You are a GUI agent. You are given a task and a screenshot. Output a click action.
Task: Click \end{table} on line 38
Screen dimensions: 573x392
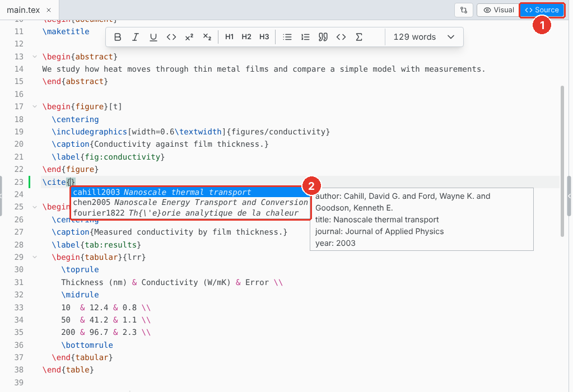[68, 370]
